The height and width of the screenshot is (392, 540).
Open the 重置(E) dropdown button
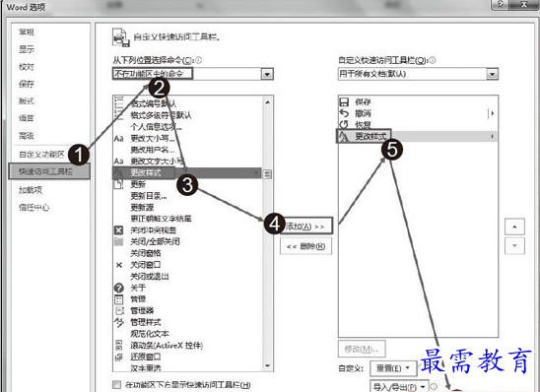click(393, 368)
